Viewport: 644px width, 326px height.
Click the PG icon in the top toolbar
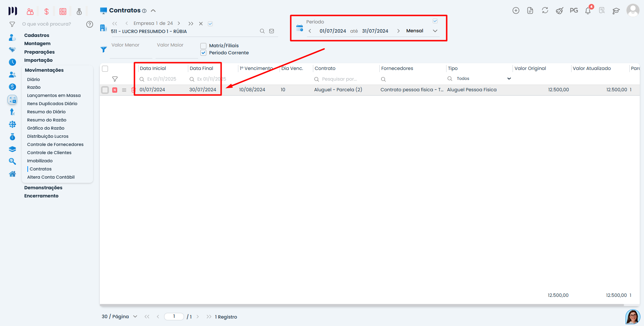pyautogui.click(x=574, y=11)
